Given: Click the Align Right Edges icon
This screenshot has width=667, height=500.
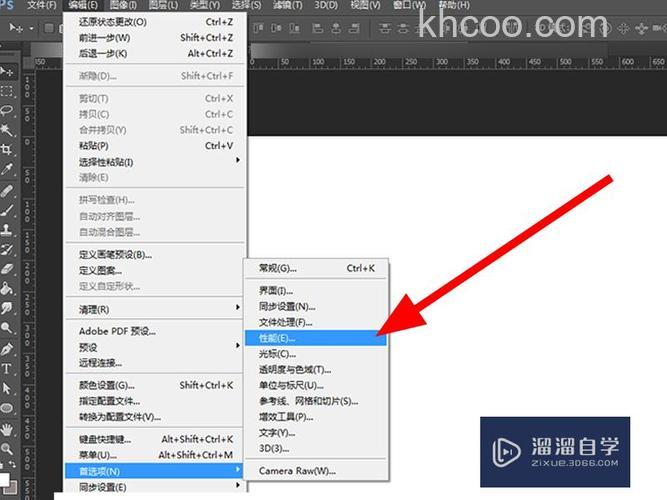Looking at the screenshot, I should [354, 29].
